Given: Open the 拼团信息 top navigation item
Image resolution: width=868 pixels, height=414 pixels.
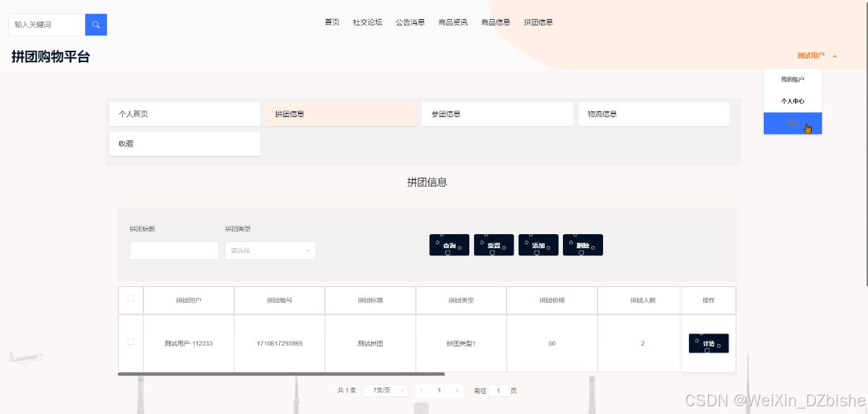Looking at the screenshot, I should 538,22.
